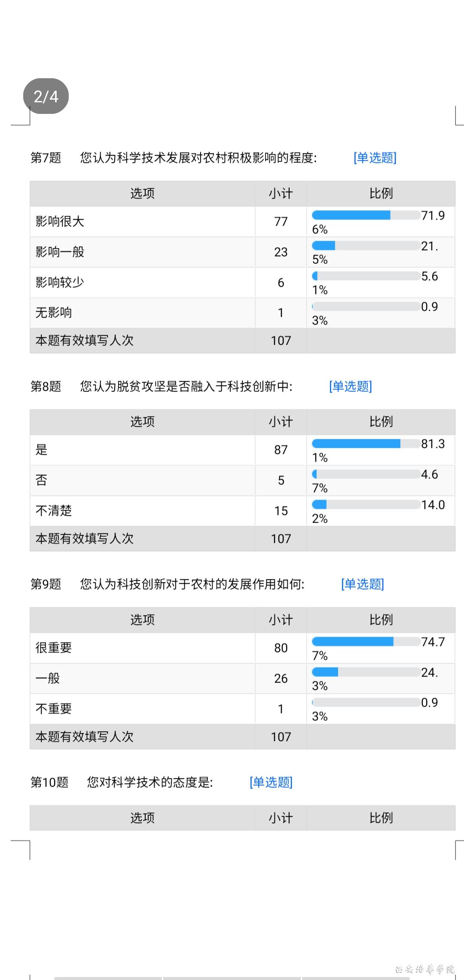
Task: Click the 影响很大 ratio progress bar
Action: (x=366, y=215)
